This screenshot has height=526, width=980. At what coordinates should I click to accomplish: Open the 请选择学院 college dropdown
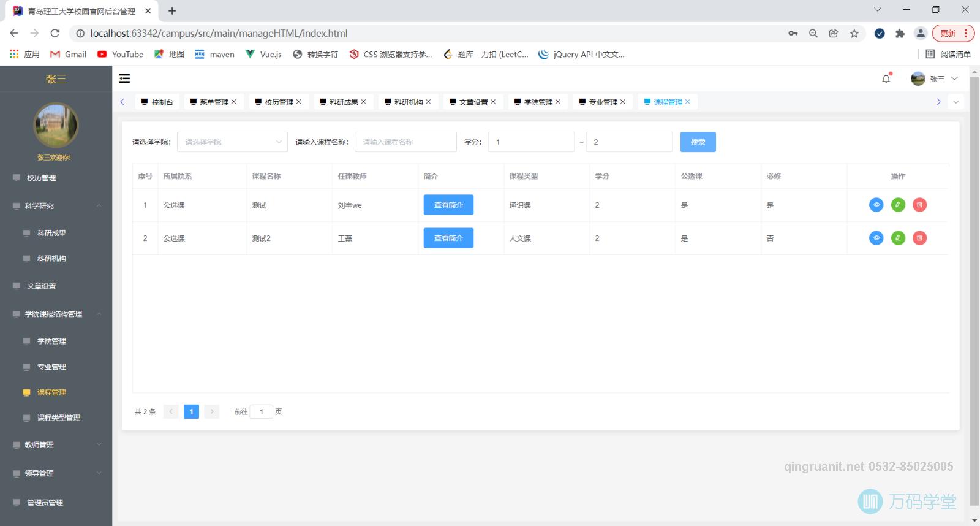[x=232, y=142]
